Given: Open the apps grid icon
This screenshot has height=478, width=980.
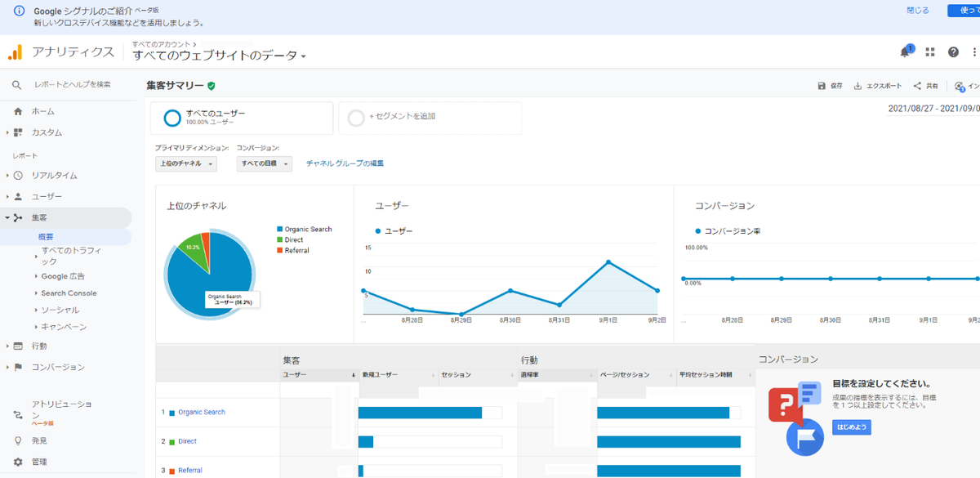Looking at the screenshot, I should [929, 52].
